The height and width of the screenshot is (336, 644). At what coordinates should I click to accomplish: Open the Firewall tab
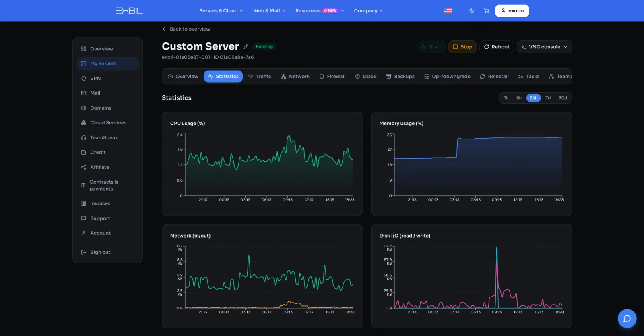click(332, 77)
